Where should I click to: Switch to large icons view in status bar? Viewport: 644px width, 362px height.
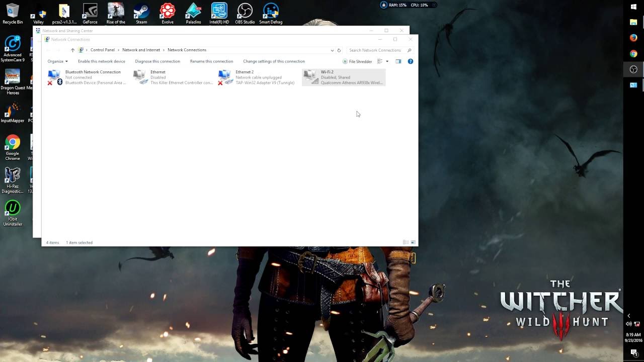(413, 242)
